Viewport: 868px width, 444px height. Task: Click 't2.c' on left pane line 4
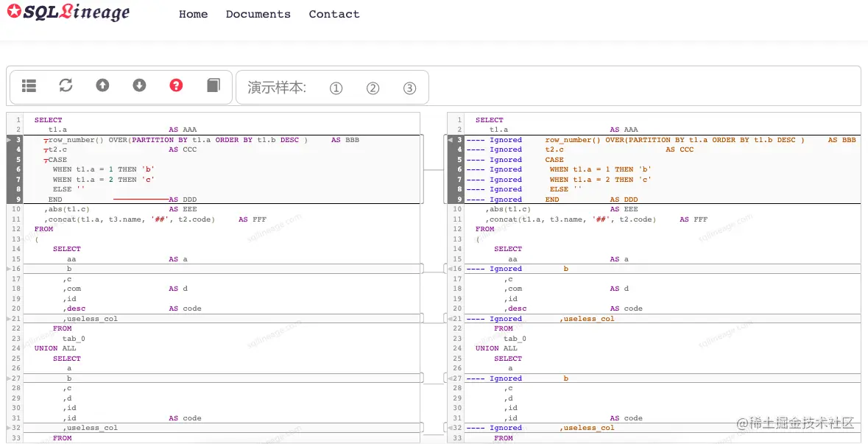point(57,149)
